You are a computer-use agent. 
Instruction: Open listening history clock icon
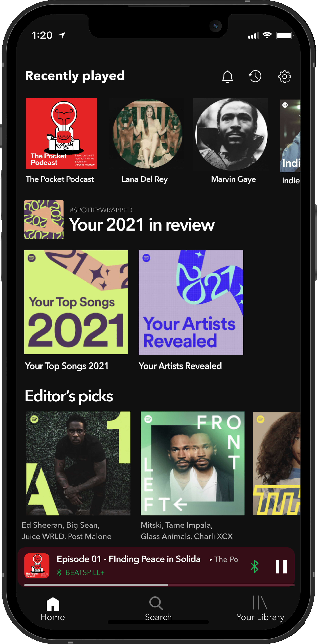pyautogui.click(x=255, y=76)
